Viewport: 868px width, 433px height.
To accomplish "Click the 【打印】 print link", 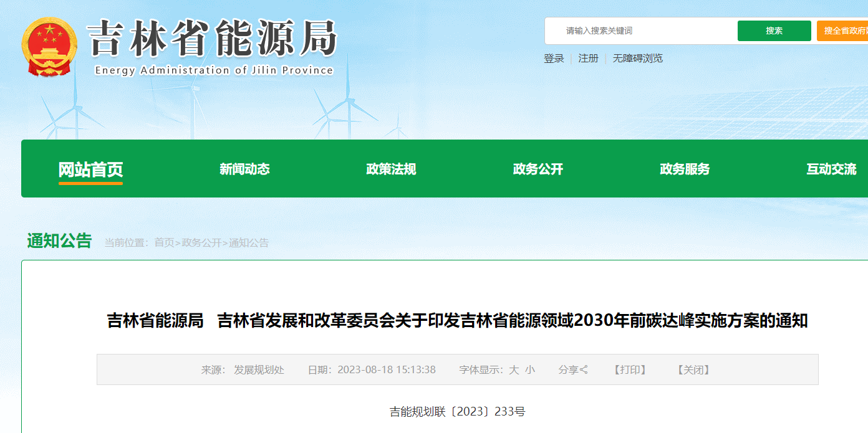I will (630, 370).
